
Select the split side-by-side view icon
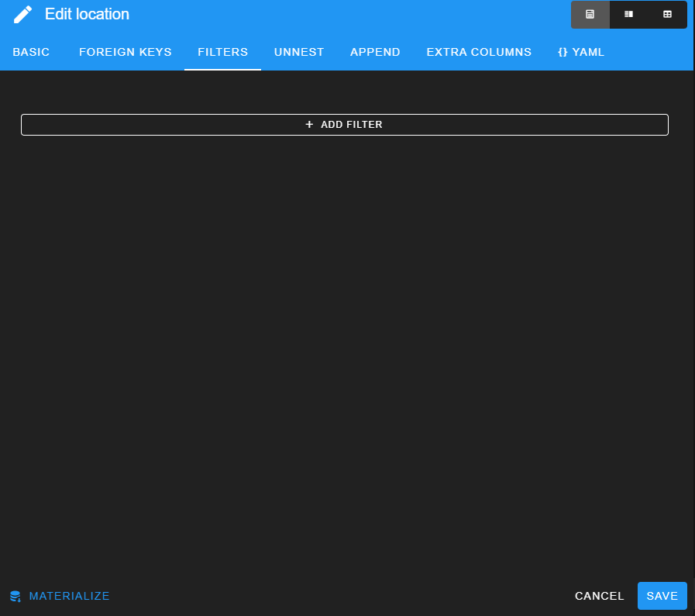click(x=629, y=15)
